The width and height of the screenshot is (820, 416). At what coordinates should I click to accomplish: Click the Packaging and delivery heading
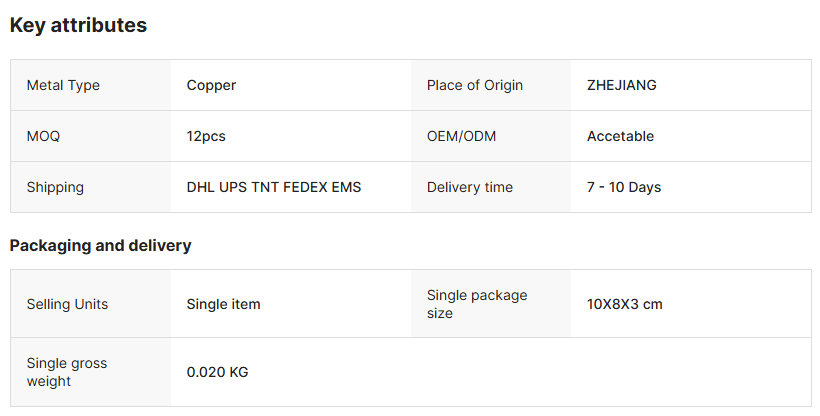pos(100,245)
